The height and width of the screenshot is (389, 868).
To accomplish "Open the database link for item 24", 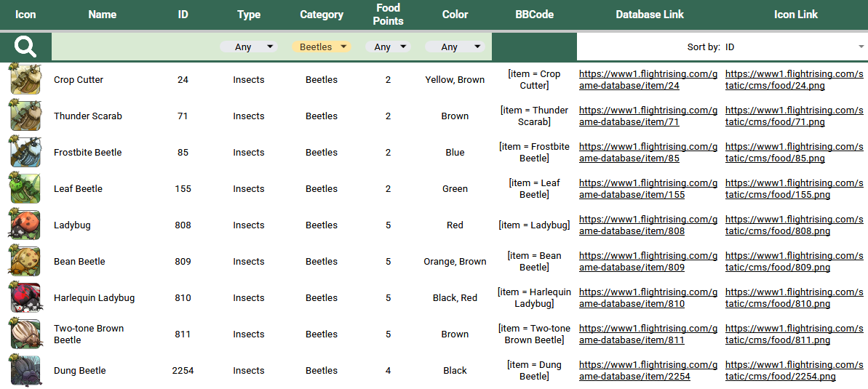I will pos(648,80).
